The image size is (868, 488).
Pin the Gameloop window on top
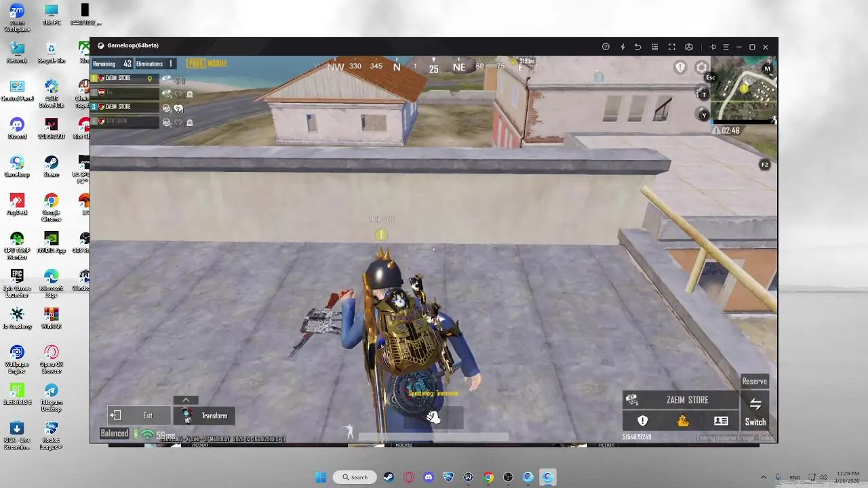(x=713, y=47)
